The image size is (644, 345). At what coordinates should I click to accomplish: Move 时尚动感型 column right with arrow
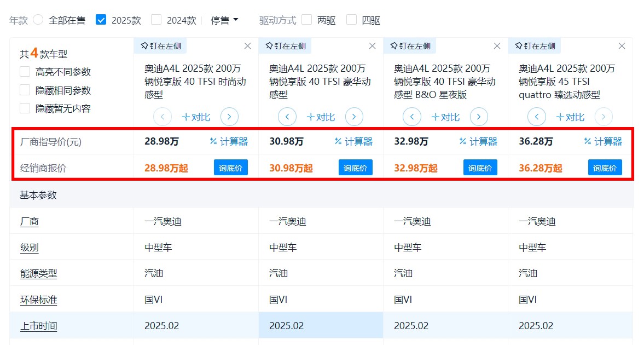(x=229, y=117)
